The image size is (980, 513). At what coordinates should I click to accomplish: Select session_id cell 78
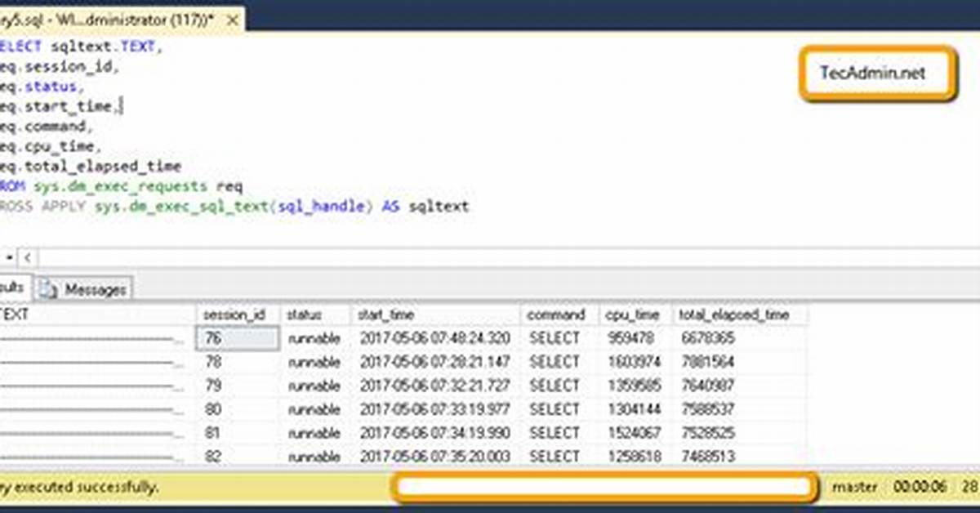tap(237, 362)
